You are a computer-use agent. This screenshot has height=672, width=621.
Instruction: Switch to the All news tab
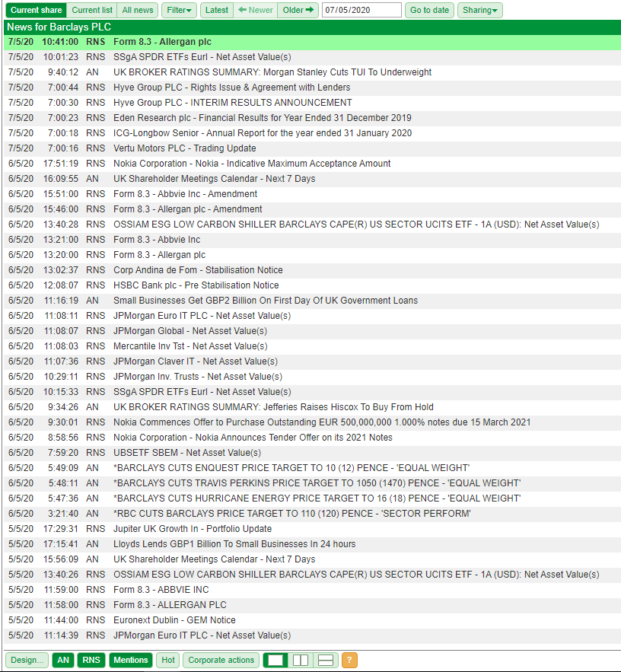click(x=138, y=11)
